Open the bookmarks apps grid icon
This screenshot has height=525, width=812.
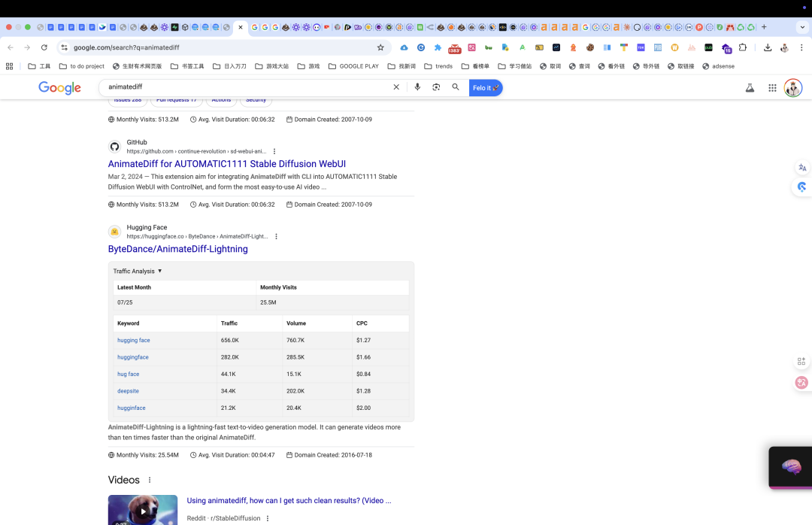point(9,66)
